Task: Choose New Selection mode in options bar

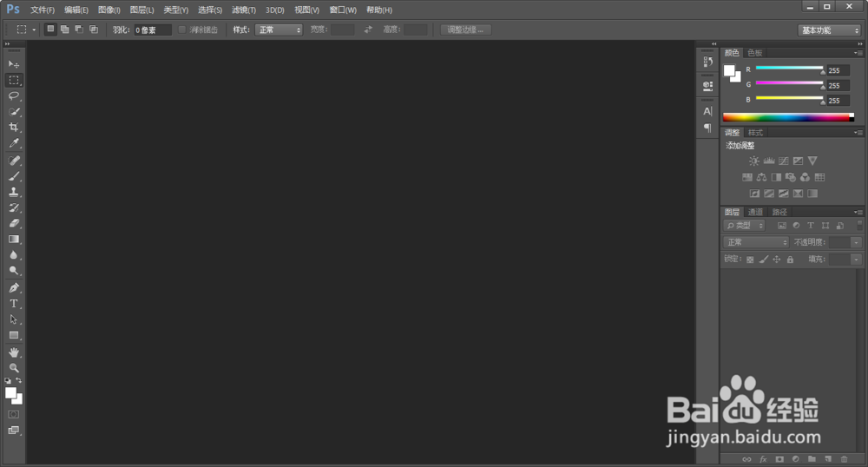Action: (x=50, y=30)
